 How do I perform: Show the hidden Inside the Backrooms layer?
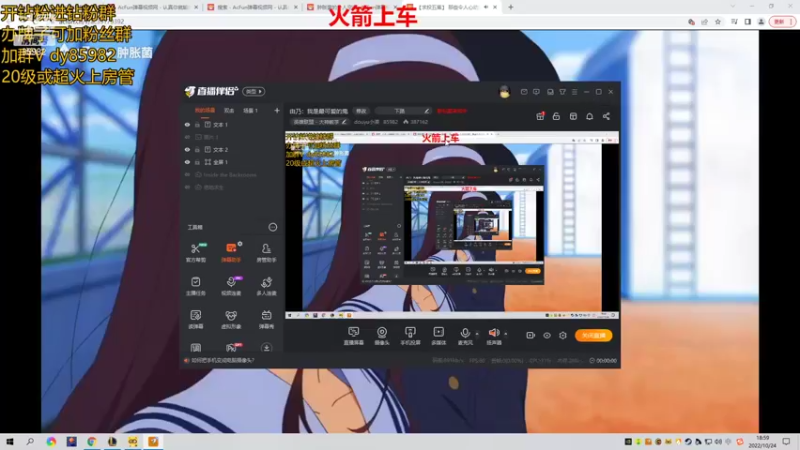[x=187, y=174]
